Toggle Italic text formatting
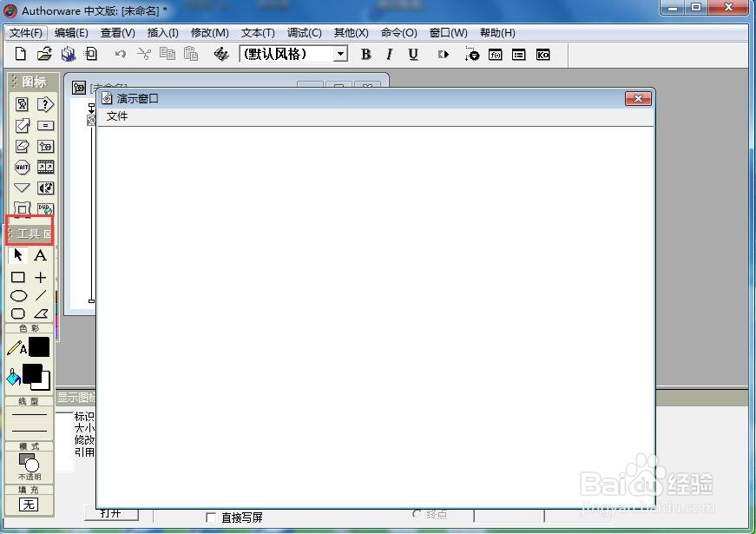756x534 pixels. [390, 54]
